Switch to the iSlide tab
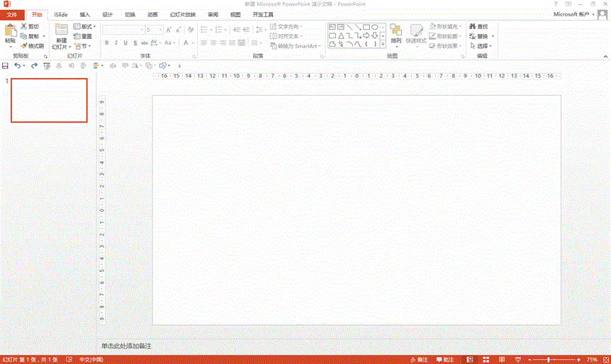This screenshot has width=611, height=364. (x=61, y=14)
